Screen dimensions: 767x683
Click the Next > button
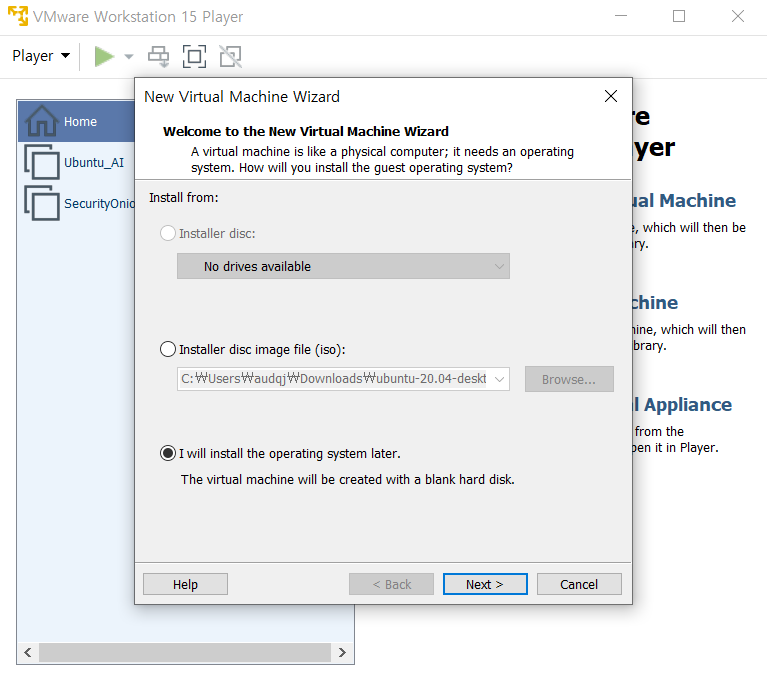coord(485,584)
